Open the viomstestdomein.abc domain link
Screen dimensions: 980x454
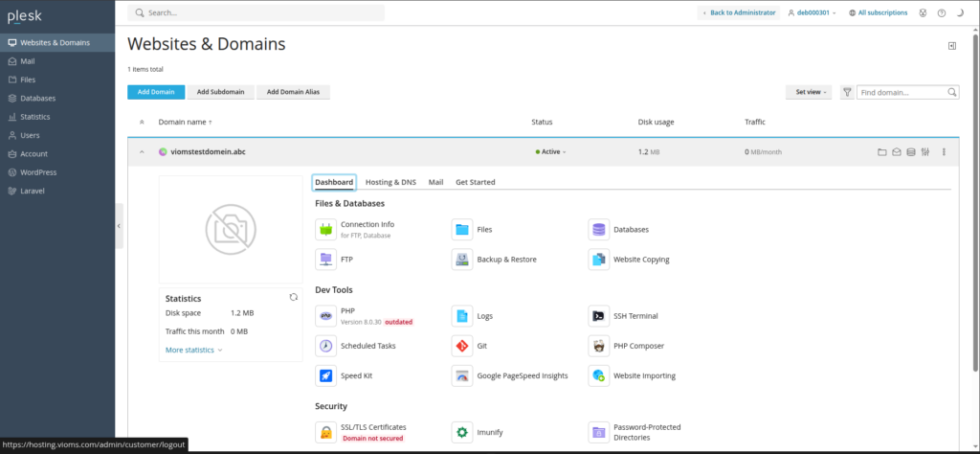pyautogui.click(x=208, y=152)
